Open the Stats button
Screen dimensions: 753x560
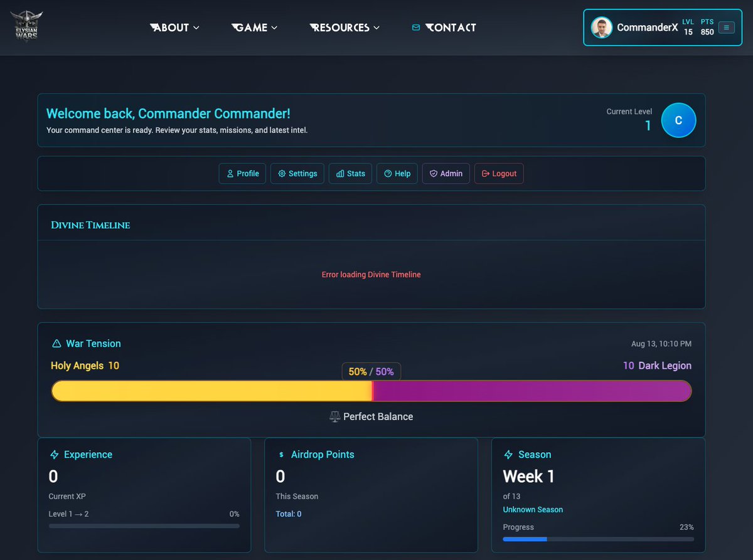tap(351, 174)
